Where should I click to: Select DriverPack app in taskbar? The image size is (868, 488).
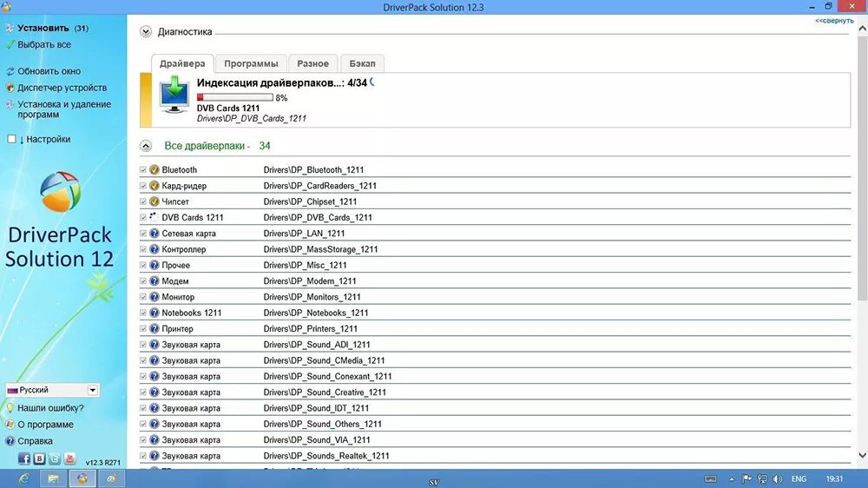tap(82, 478)
